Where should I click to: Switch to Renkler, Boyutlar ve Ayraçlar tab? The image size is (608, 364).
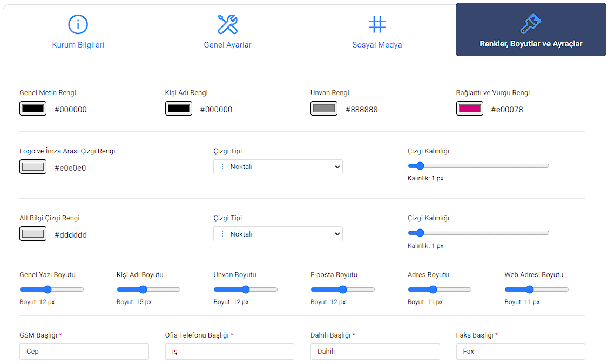(531, 30)
